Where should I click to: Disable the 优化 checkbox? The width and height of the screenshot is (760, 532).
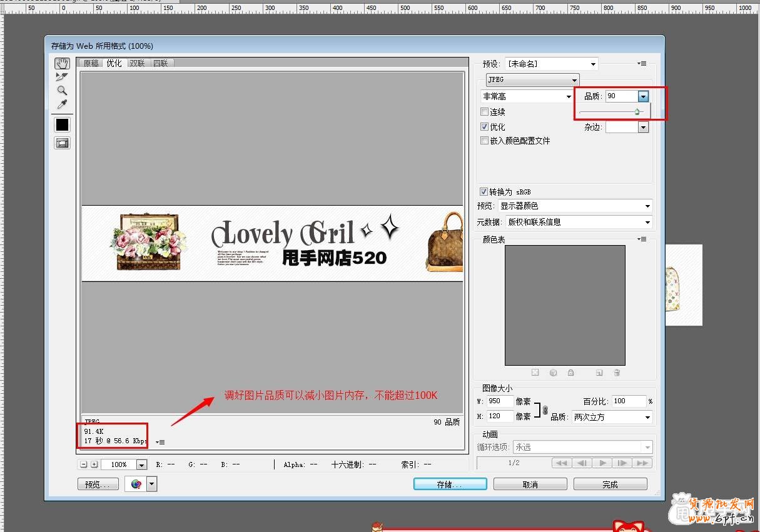tap(485, 126)
